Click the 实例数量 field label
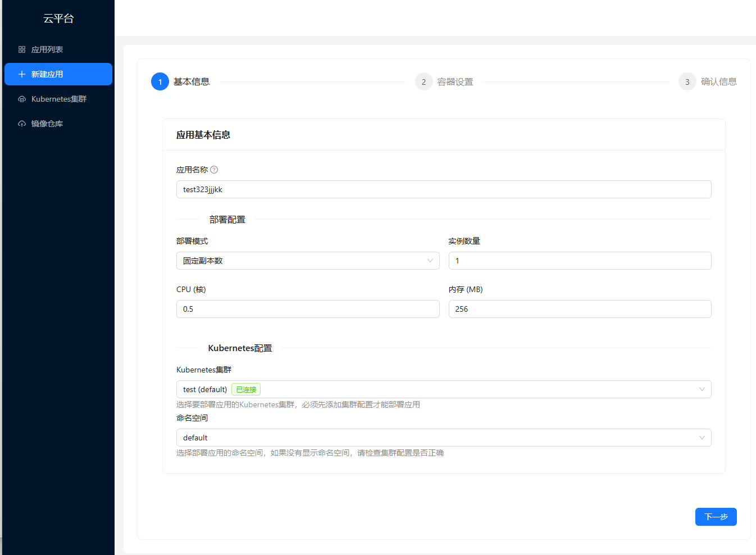 464,241
